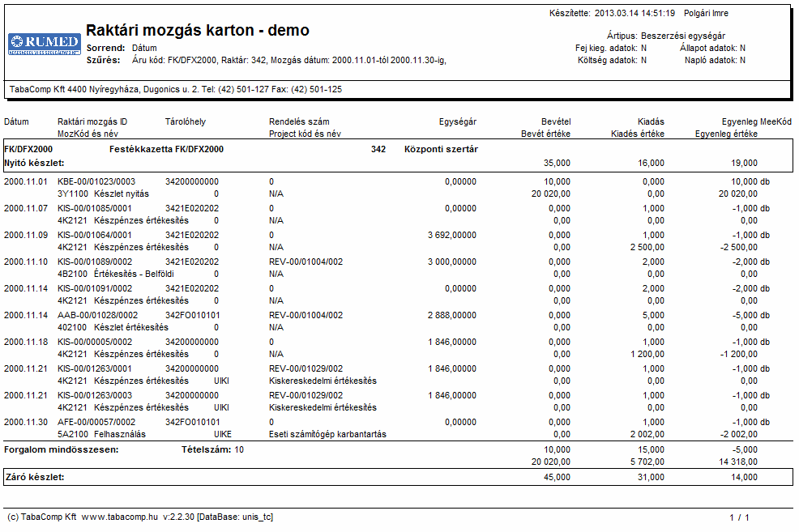This screenshot has width=799, height=532.
Task: Click the 'Forgalom mindösszesen:' label
Action: (61, 449)
